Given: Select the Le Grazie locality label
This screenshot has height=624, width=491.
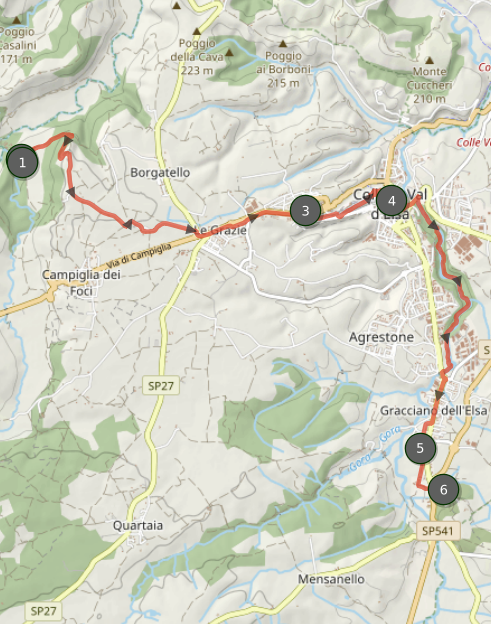Looking at the screenshot, I should tap(222, 230).
